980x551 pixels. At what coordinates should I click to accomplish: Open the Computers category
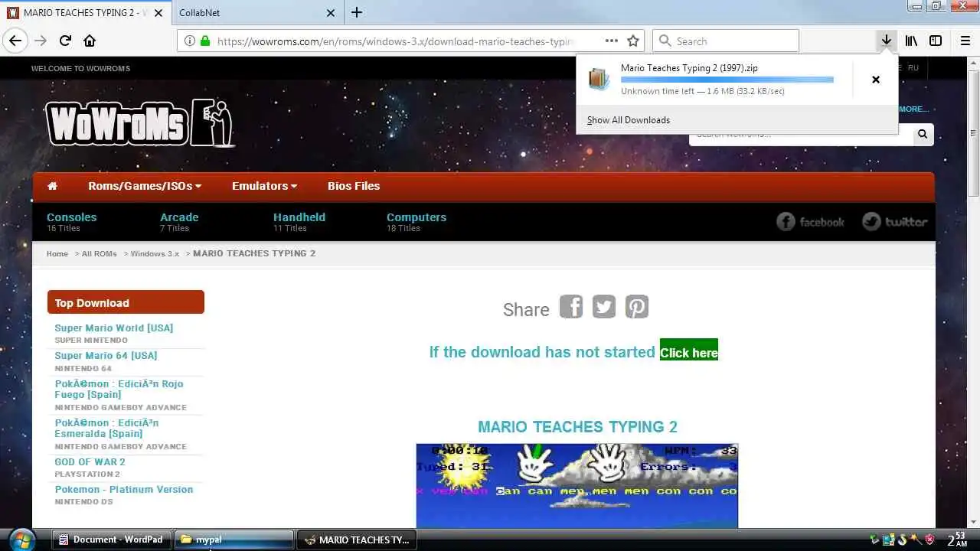(x=416, y=217)
